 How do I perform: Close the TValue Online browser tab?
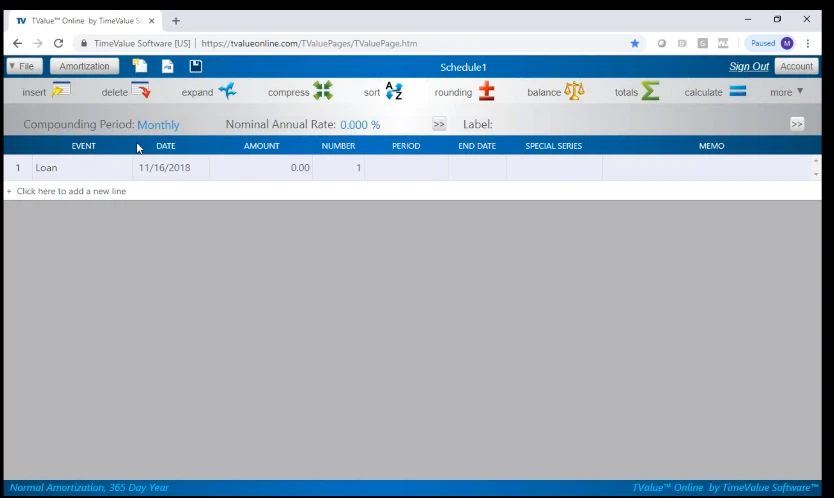coord(152,21)
